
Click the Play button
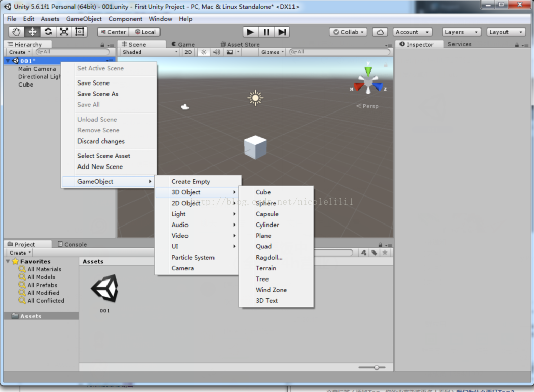[250, 32]
